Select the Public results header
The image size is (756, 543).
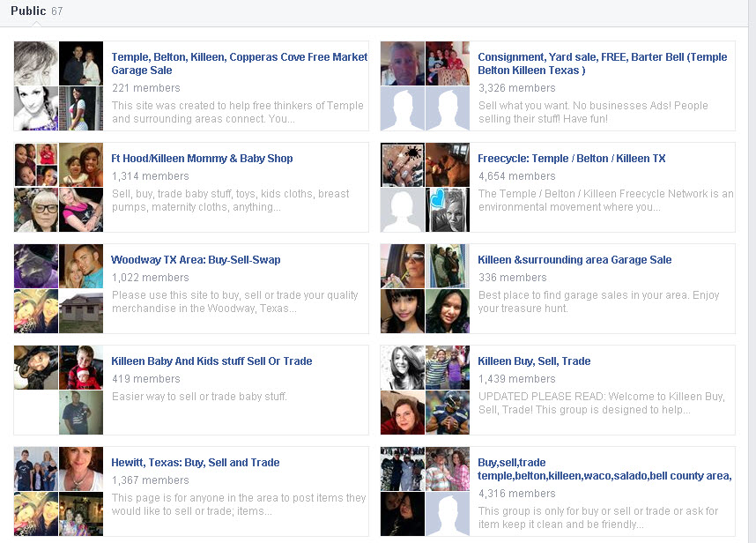click(x=26, y=11)
